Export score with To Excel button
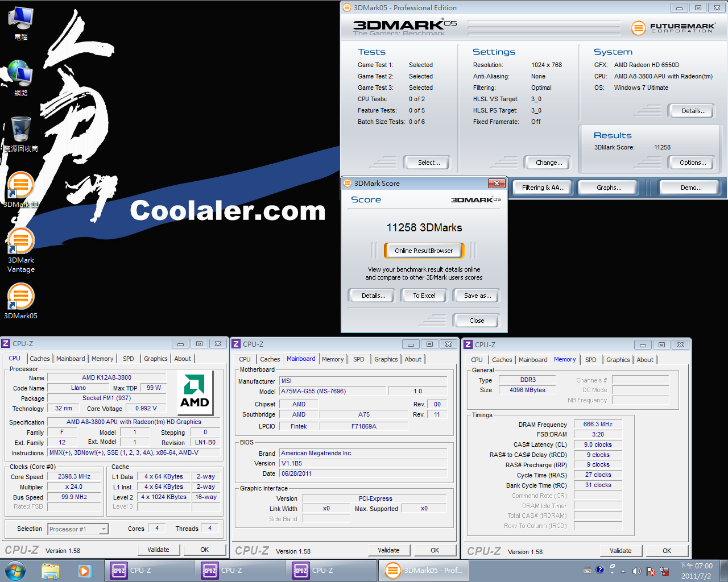 tap(424, 296)
